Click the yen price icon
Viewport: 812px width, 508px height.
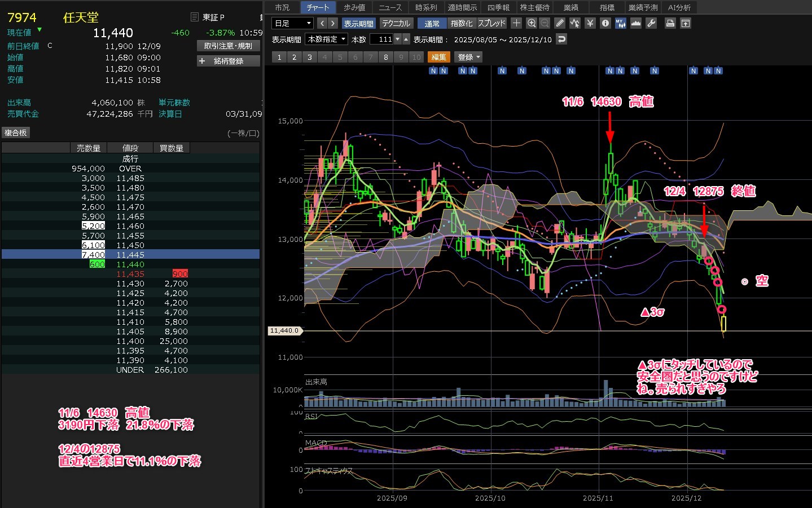point(590,23)
